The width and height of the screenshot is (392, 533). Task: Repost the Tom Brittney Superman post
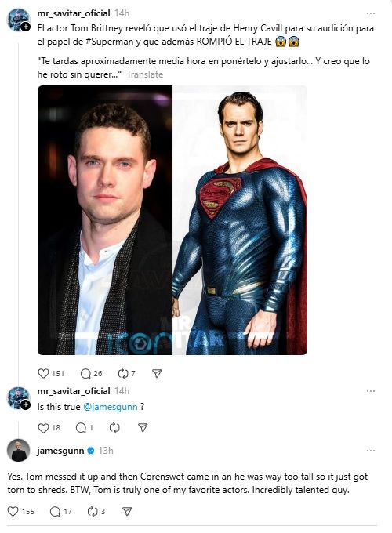coord(123,374)
